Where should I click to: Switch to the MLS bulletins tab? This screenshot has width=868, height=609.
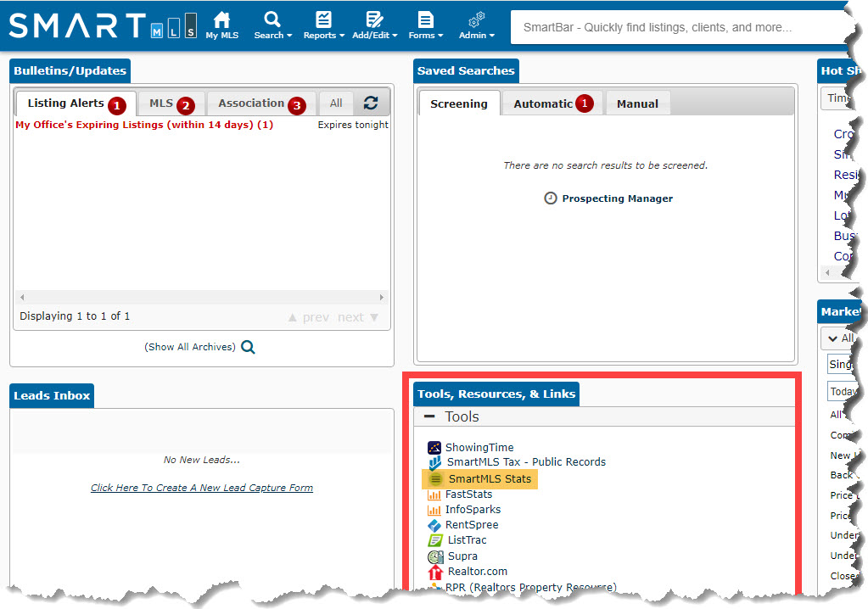[161, 103]
